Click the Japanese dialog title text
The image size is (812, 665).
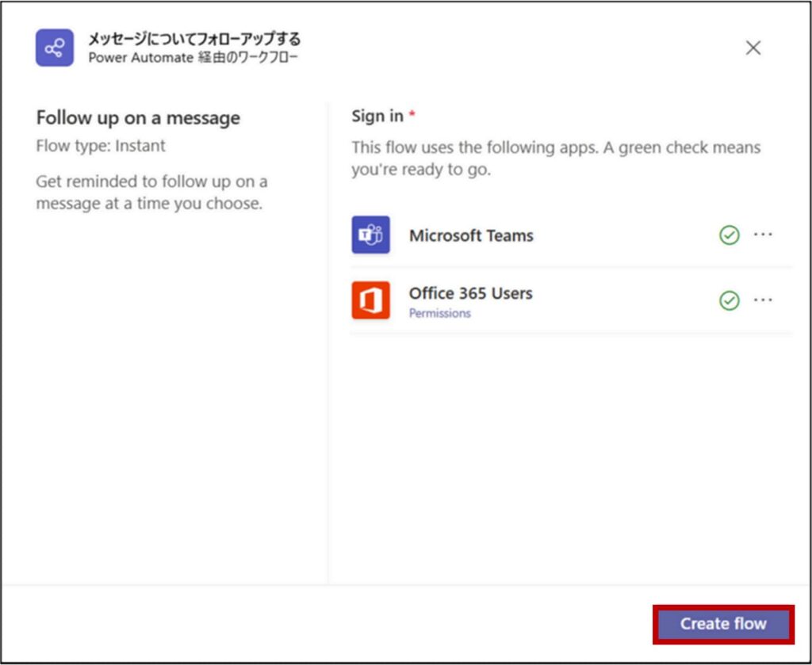coord(194,39)
